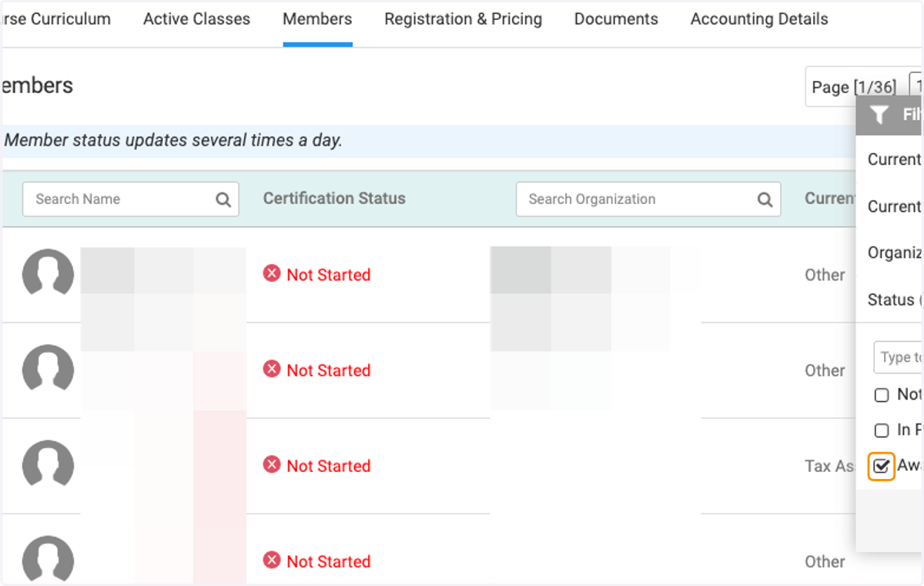Open the Page [1/36] selector

pos(854,87)
